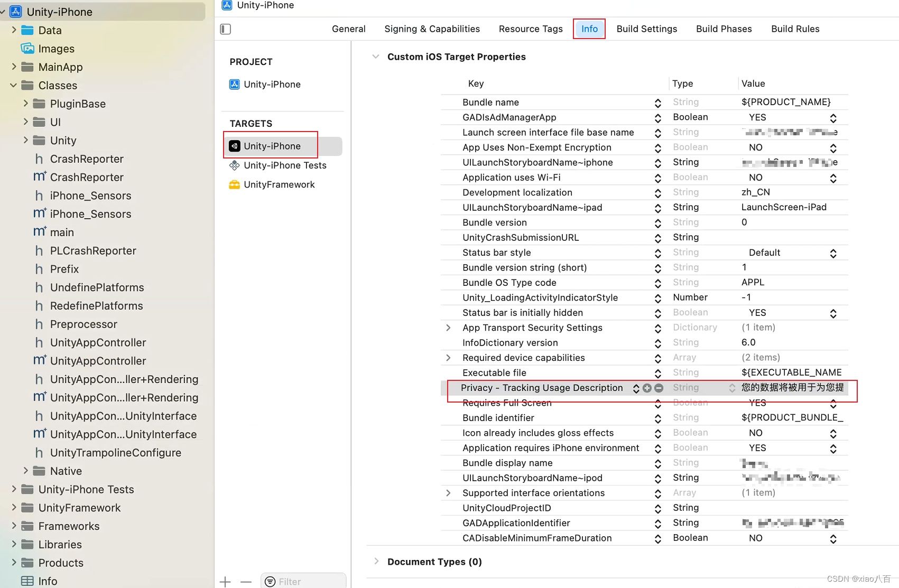Click the Frameworks folder icon

[27, 526]
